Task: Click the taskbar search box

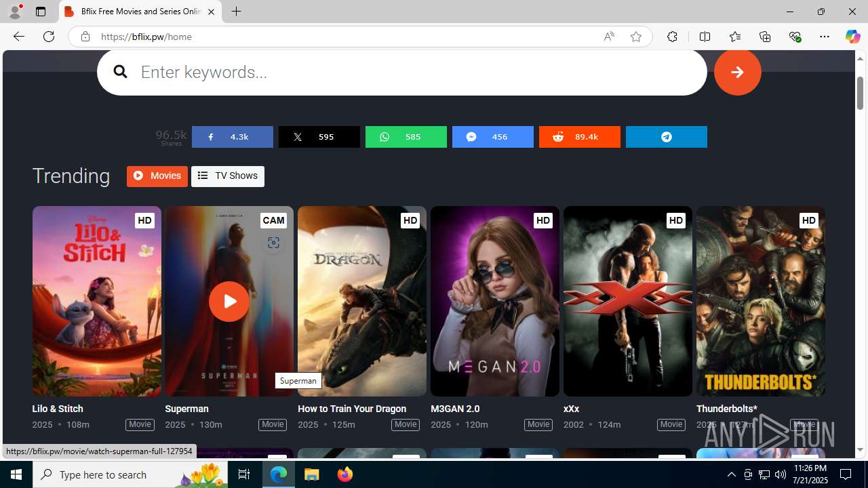Action: [130, 474]
